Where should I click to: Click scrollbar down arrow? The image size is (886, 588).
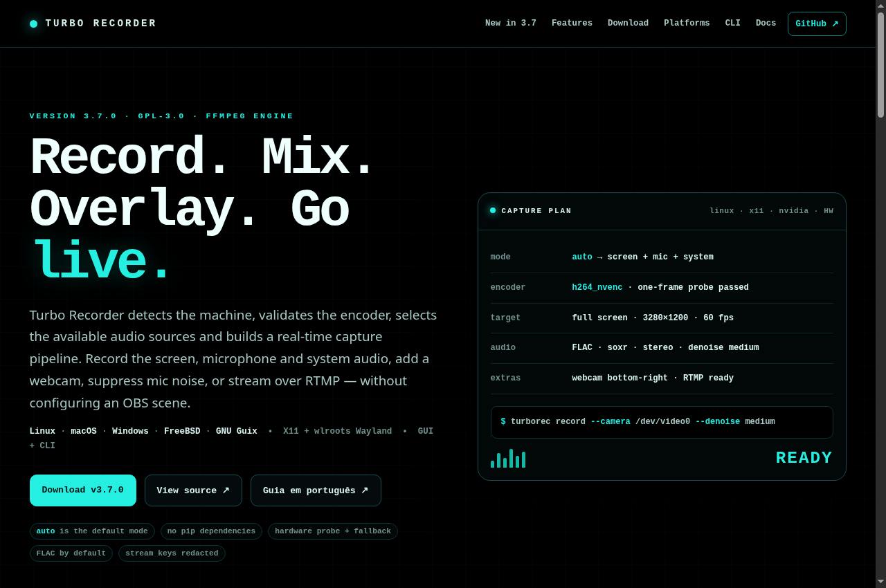coord(881,582)
